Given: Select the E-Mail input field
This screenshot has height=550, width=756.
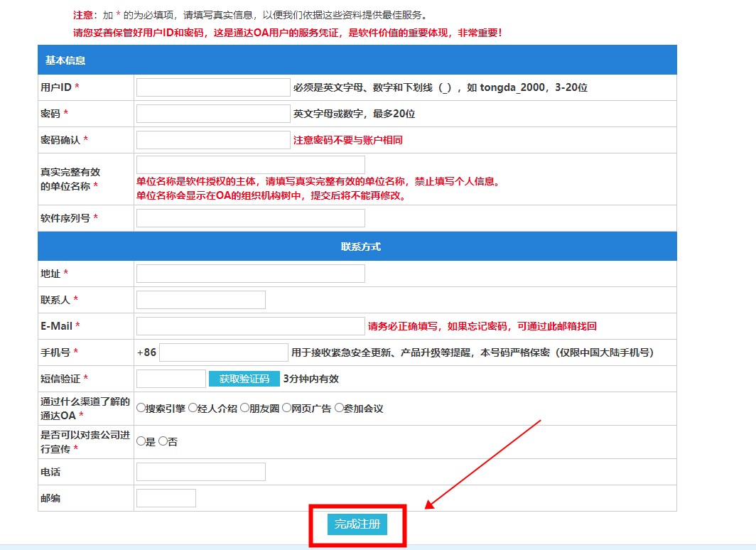Looking at the screenshot, I should [x=250, y=326].
